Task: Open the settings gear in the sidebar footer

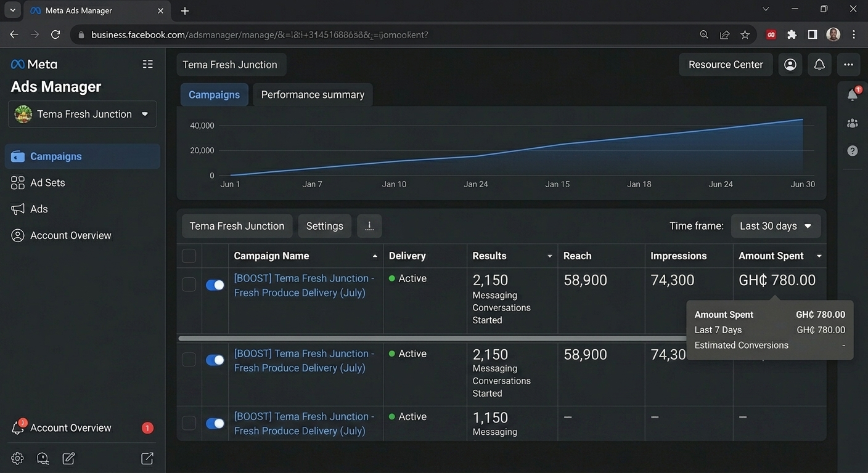Action: click(17, 458)
